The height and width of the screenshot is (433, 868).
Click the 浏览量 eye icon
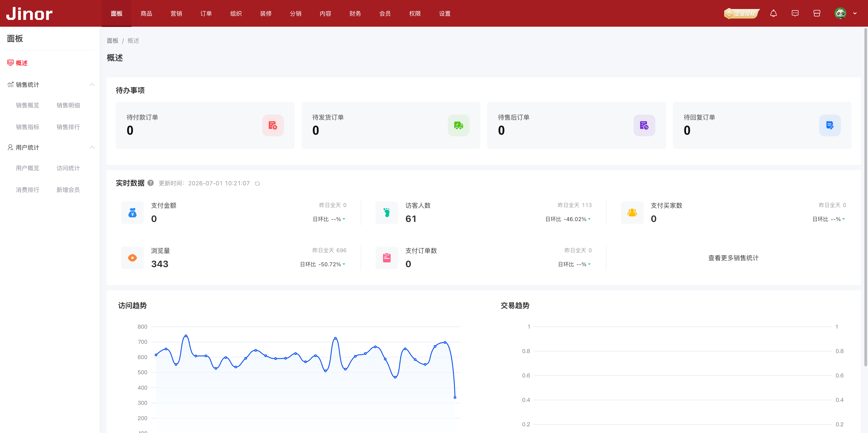click(x=132, y=258)
